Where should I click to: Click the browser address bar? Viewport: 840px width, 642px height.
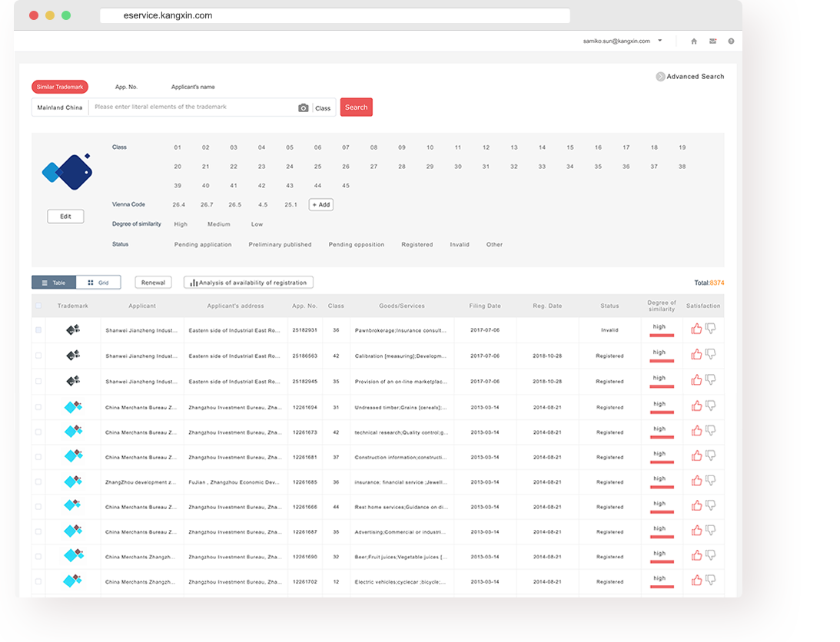(335, 15)
